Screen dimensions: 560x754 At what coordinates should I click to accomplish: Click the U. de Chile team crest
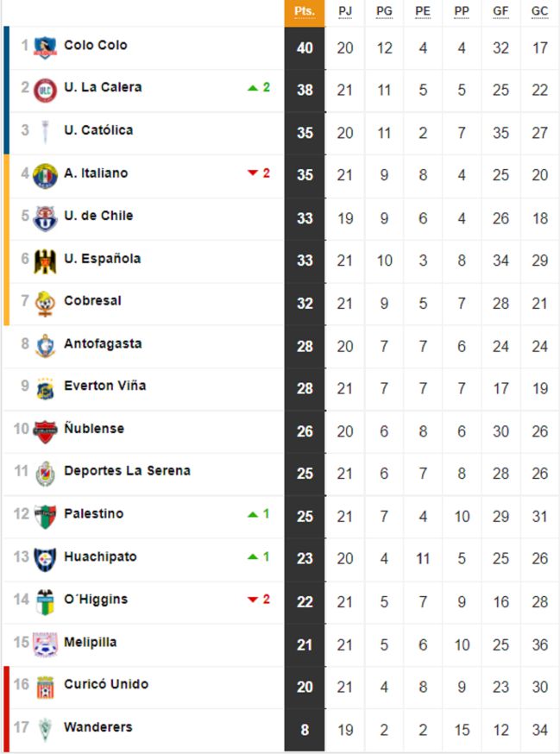[x=45, y=217]
